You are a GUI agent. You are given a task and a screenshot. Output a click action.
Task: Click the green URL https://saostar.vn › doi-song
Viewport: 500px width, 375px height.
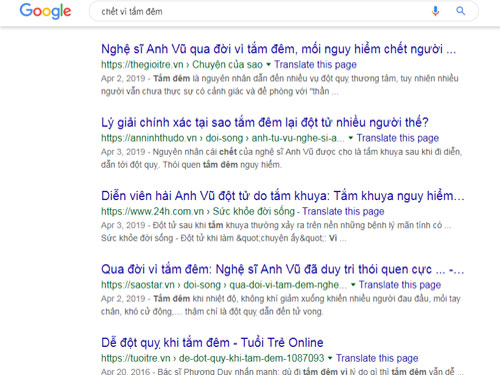click(x=224, y=284)
